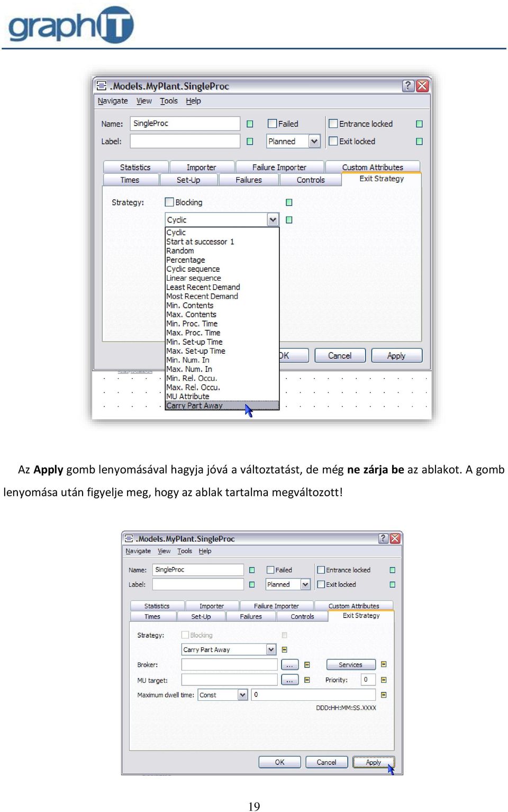Toggle the square beside the Services button
This screenshot has width=508, height=812.
[384, 664]
